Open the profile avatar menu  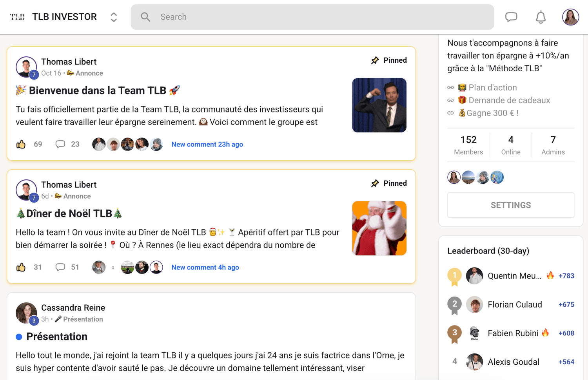click(x=570, y=17)
